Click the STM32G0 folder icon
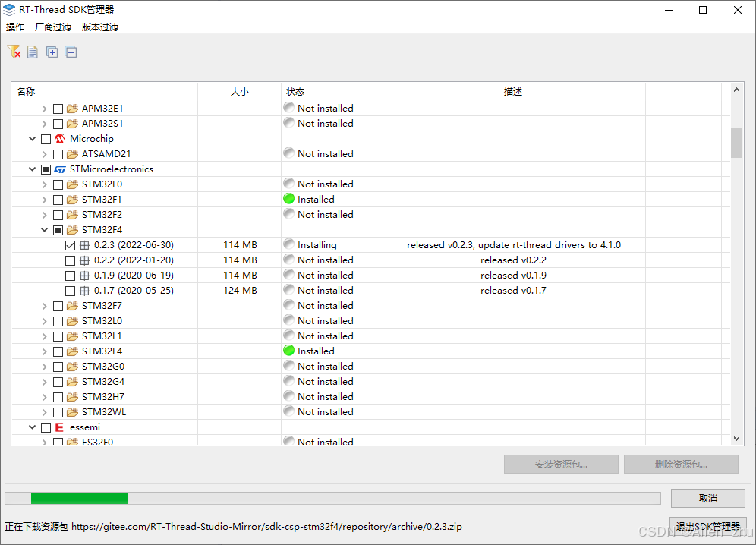 coord(72,367)
